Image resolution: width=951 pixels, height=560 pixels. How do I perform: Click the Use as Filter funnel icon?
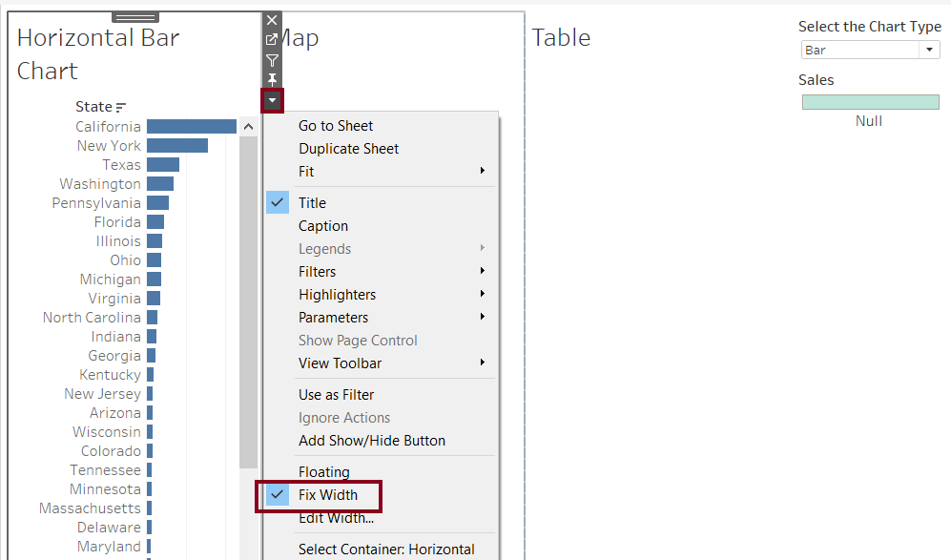coord(272,60)
